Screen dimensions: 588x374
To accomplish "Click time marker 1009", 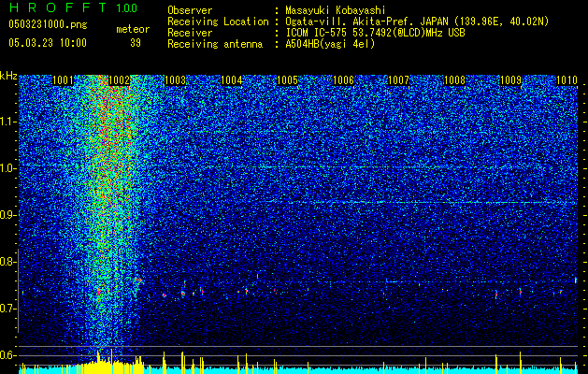I will (510, 80).
